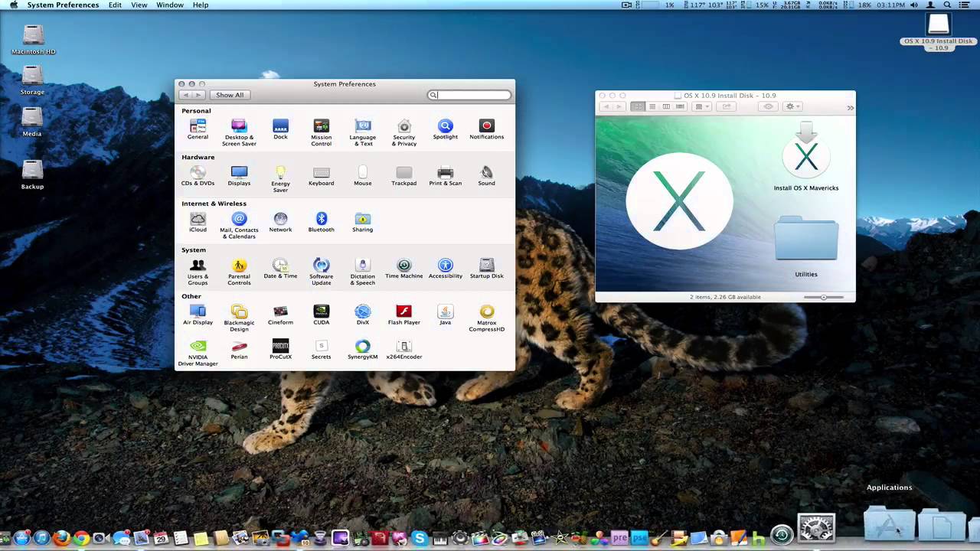This screenshot has height=551, width=980.
Task: Open Accessibility preferences
Action: click(x=446, y=267)
